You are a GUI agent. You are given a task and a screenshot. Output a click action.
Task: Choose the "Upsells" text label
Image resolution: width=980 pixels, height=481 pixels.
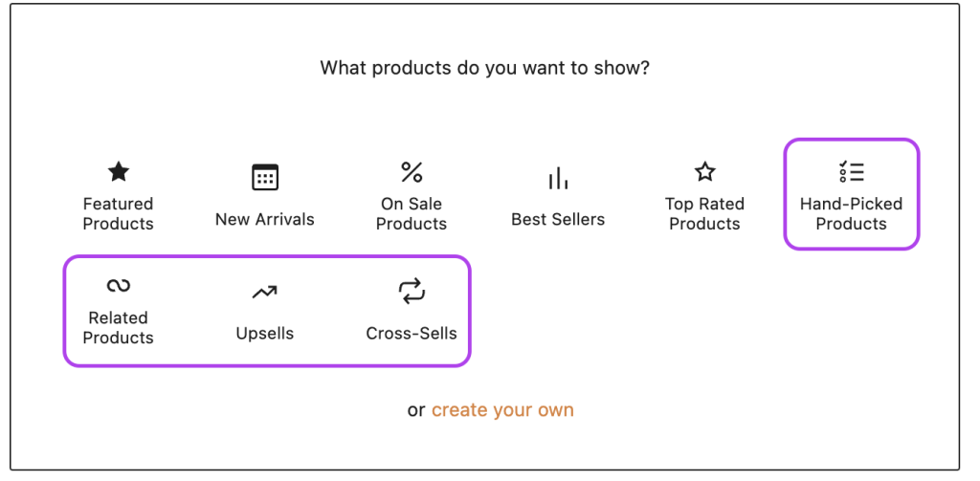pyautogui.click(x=265, y=334)
